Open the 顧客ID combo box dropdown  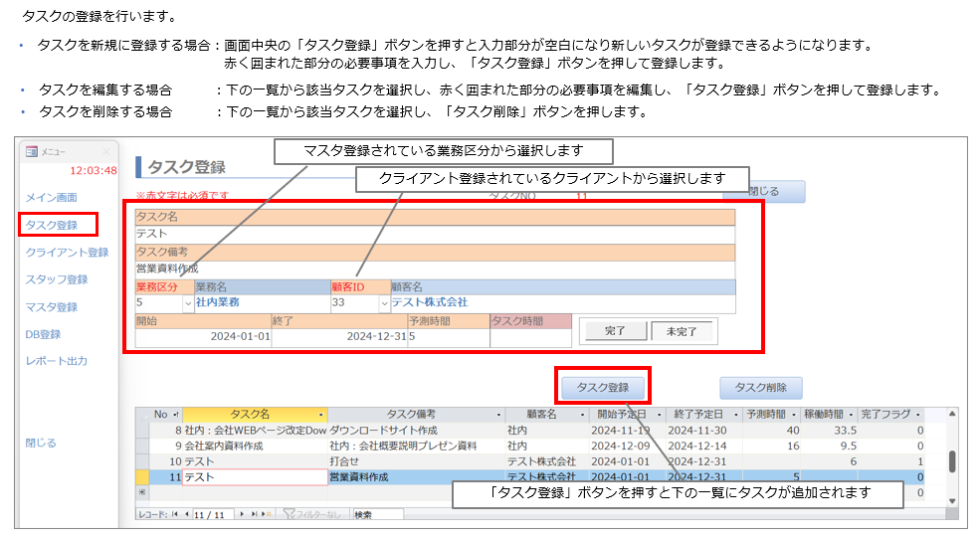point(384,303)
